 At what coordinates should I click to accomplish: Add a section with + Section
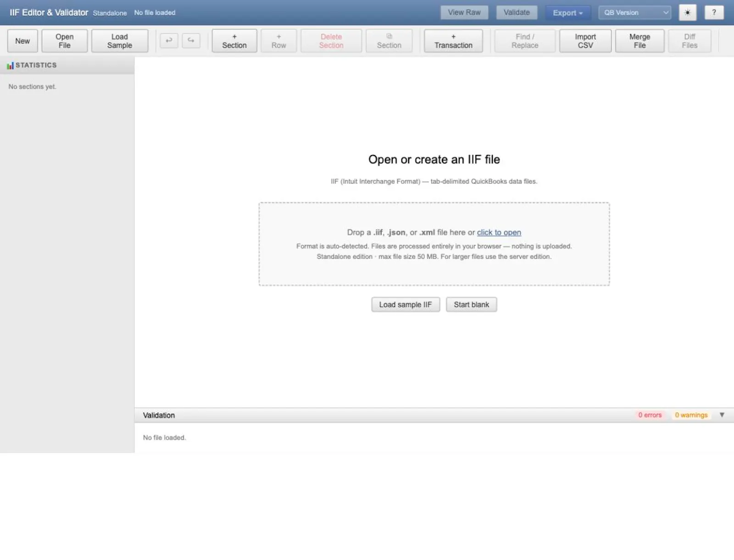[234, 41]
